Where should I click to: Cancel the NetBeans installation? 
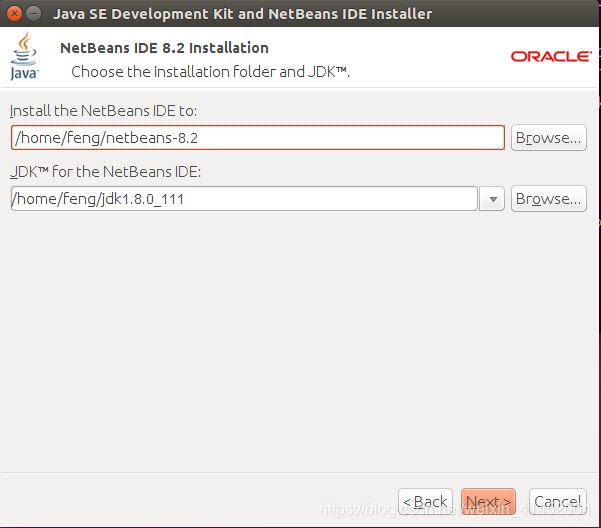point(556,501)
